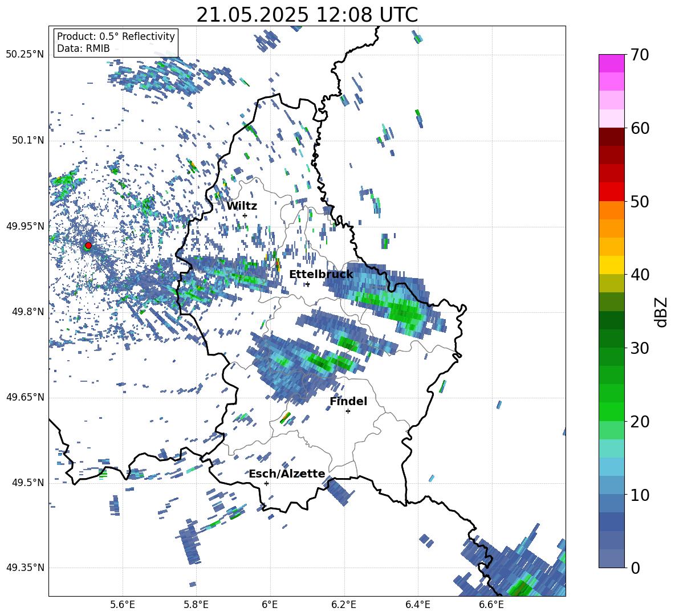Click the 6°E longitude label
The width and height of the screenshot is (675, 616).
coord(270,605)
